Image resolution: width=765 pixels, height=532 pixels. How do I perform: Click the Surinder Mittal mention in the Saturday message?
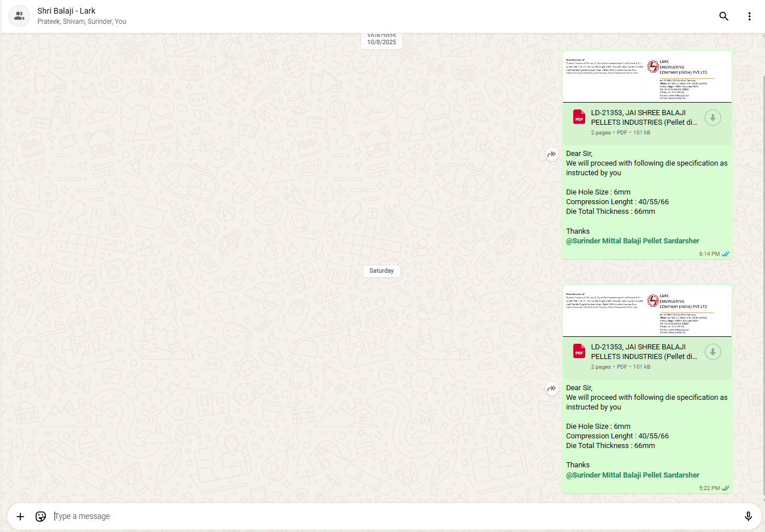(632, 475)
